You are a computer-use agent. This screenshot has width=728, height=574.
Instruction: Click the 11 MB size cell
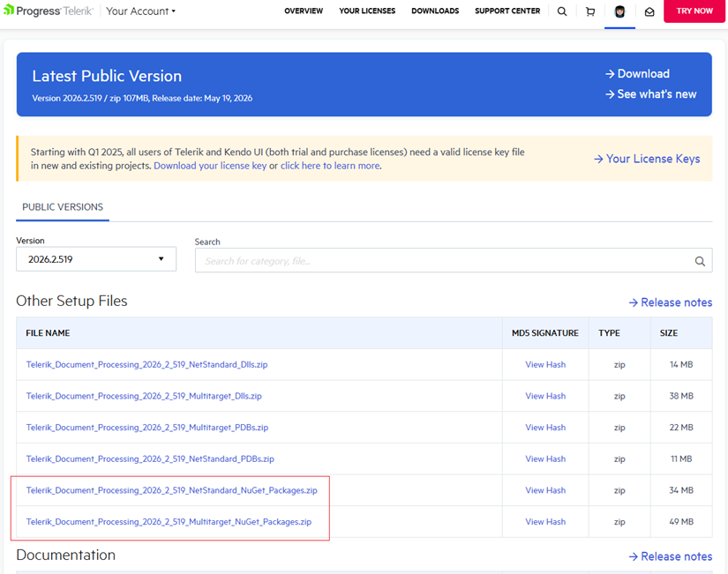[x=681, y=458]
